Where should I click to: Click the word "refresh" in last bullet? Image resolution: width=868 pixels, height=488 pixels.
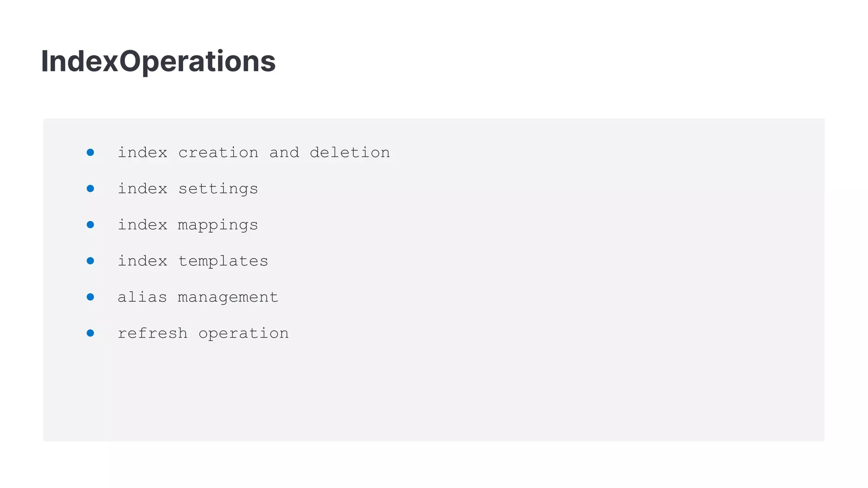153,333
